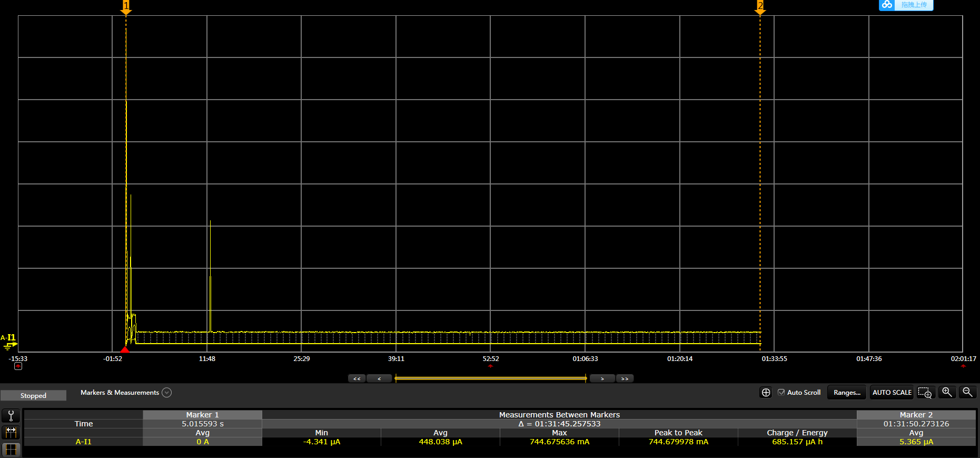
Task: Toggle the Auto Scroll checkbox
Action: [x=781, y=392]
